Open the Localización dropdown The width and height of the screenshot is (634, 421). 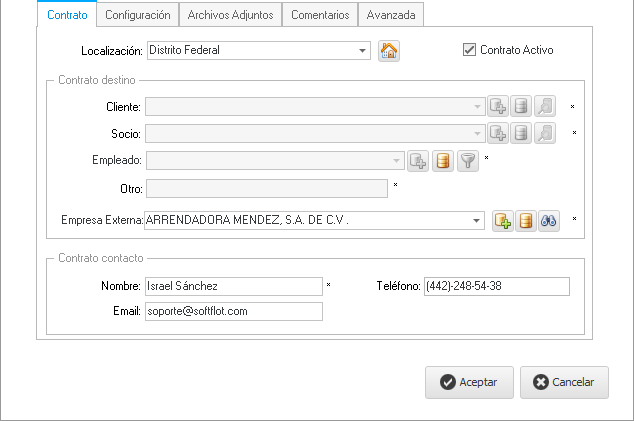361,50
